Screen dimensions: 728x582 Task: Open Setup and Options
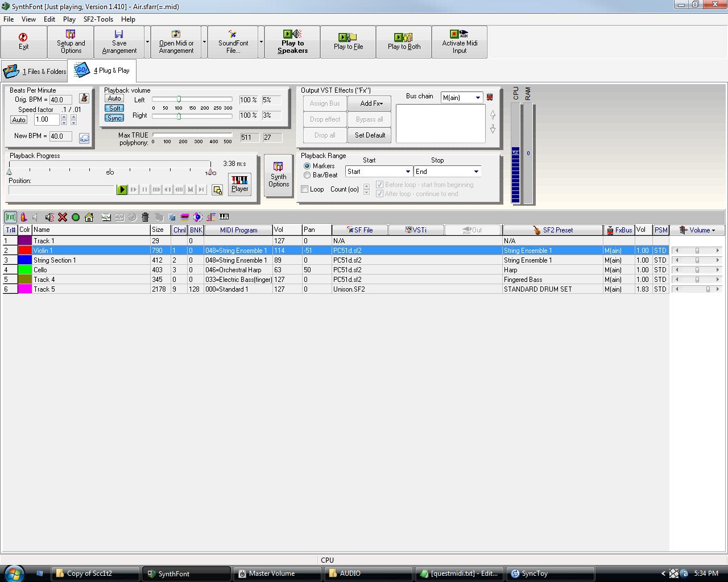(x=71, y=41)
